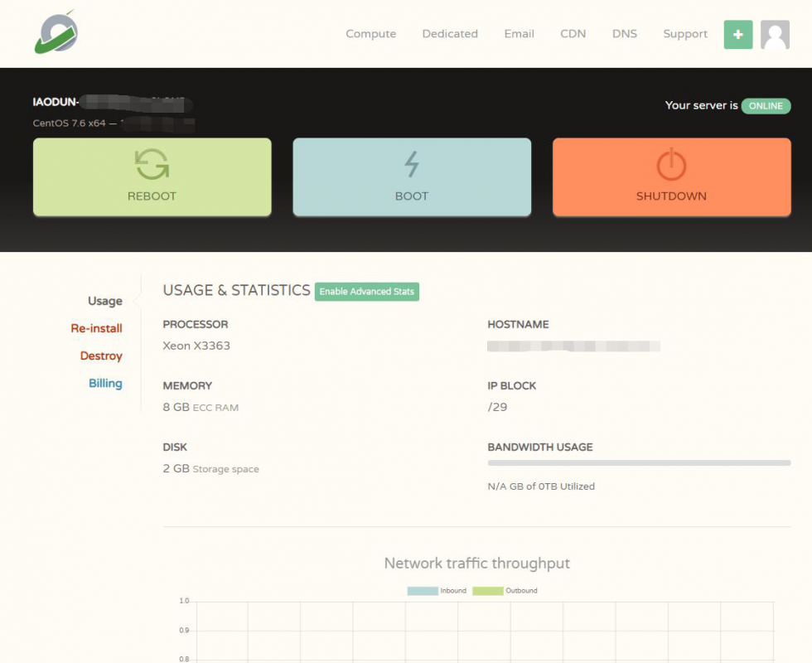This screenshot has width=812, height=663.
Task: Click the boot lightning bolt icon
Action: pyautogui.click(x=412, y=164)
